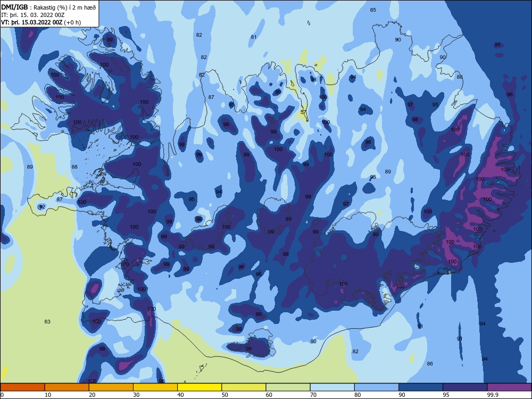Click the legend tick label '0'
This screenshot has height=399, width=532.
point(2,395)
